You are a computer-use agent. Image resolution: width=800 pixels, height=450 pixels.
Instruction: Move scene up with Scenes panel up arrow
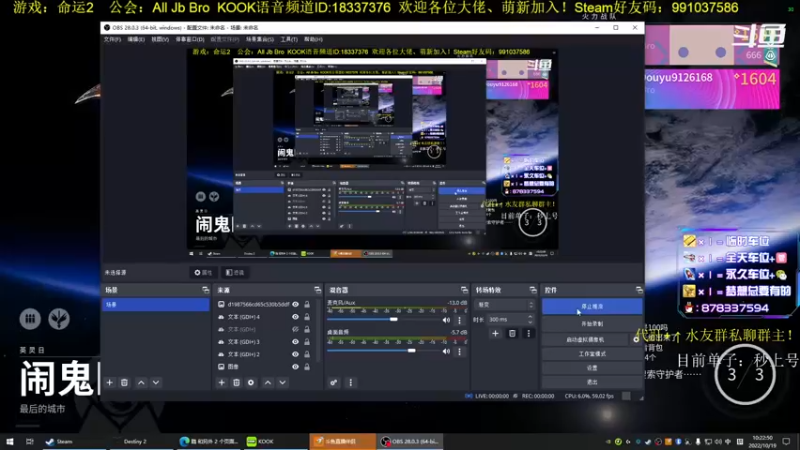pos(141,382)
